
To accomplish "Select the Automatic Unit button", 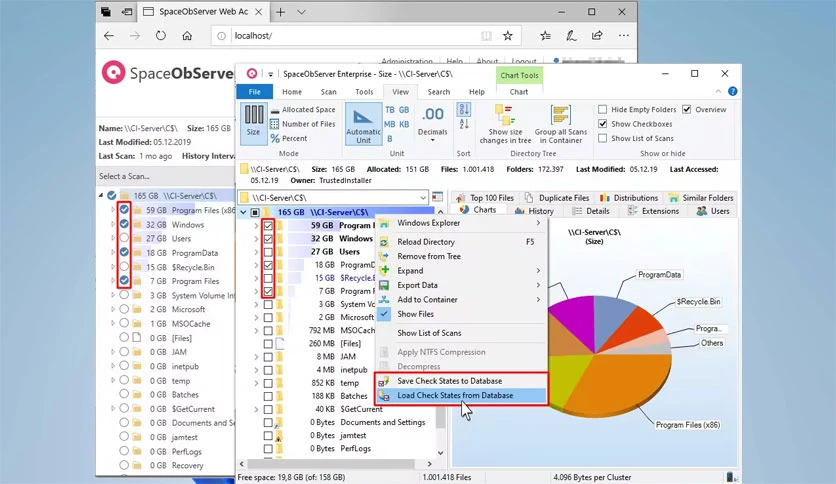I will pos(363,124).
